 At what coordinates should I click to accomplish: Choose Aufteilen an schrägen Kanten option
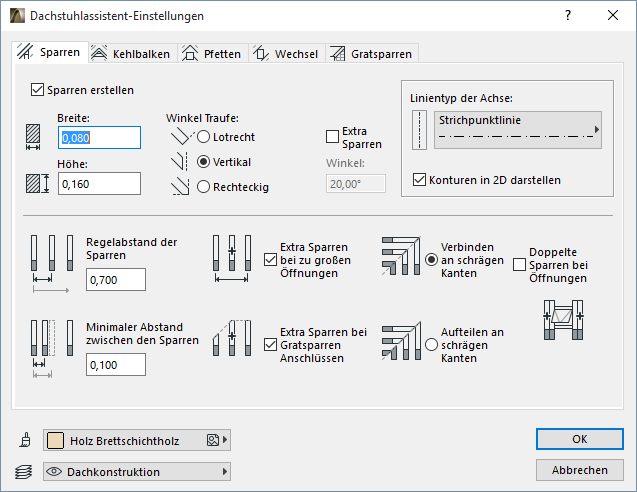[x=432, y=344]
